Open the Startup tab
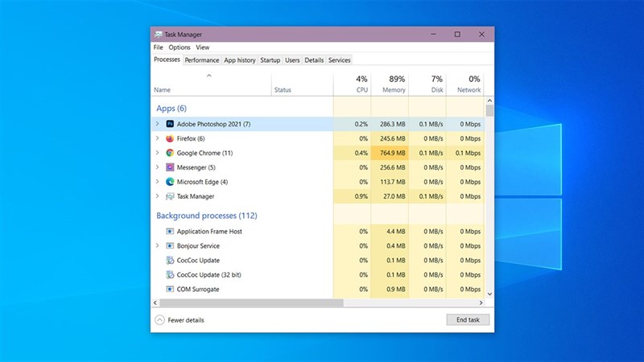644x362 pixels. [x=270, y=60]
